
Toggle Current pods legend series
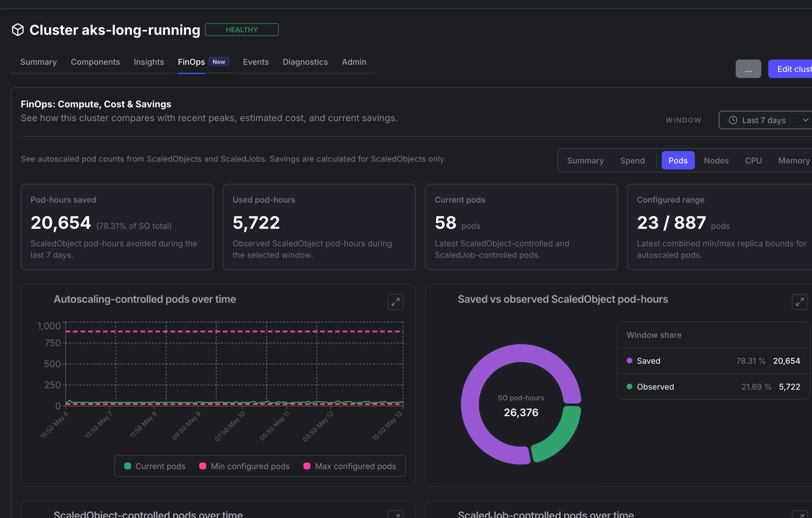(155, 466)
